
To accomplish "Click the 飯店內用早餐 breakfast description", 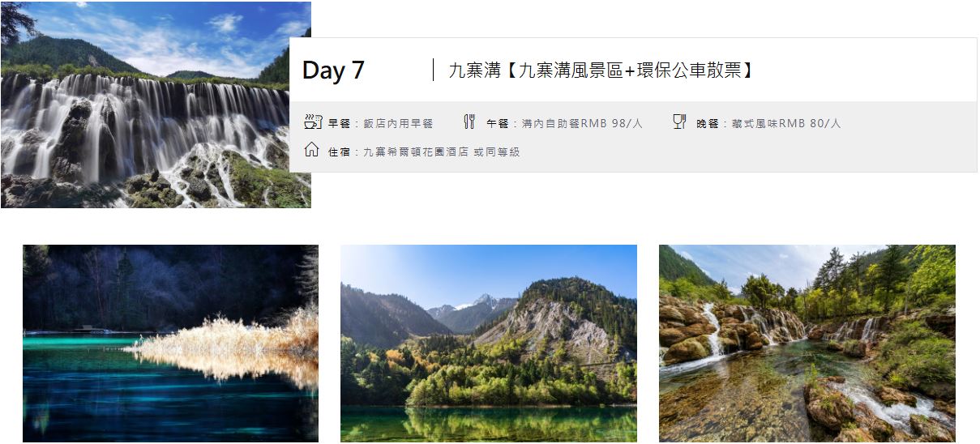I will click(x=398, y=124).
